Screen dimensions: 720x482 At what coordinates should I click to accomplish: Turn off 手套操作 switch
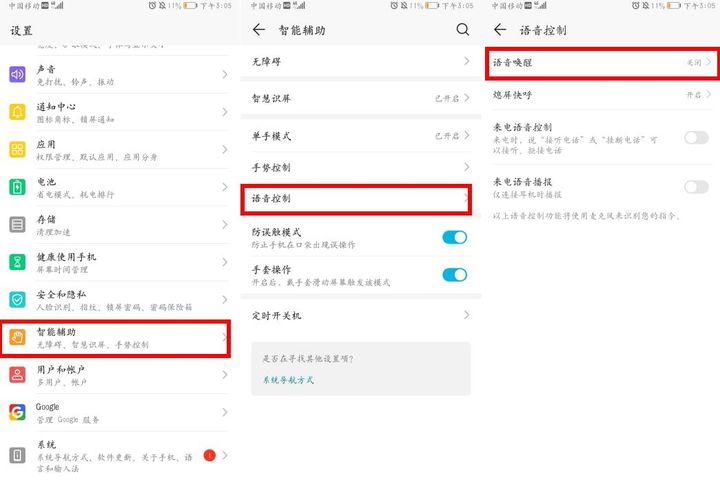click(455, 275)
